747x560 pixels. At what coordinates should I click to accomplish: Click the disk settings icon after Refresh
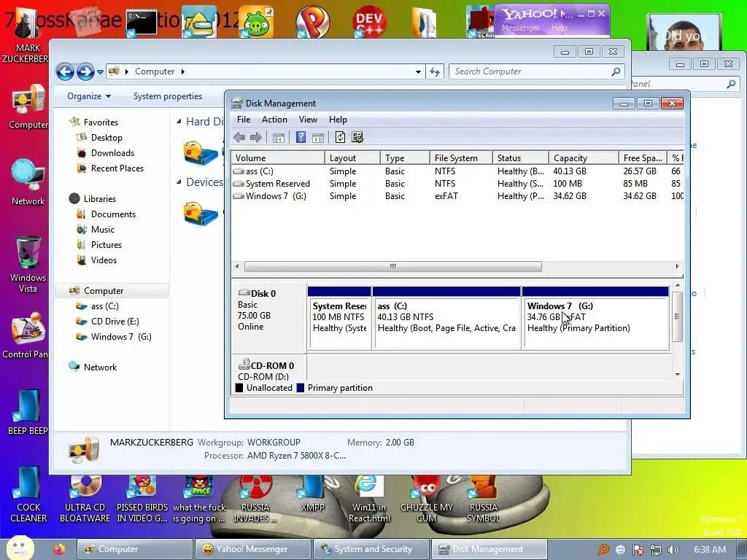coord(357,138)
